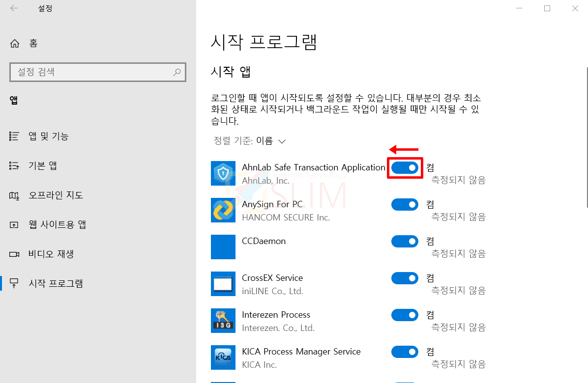The height and width of the screenshot is (383, 588).
Task: Open 앱 및 기능 list icon
Action: (x=14, y=137)
